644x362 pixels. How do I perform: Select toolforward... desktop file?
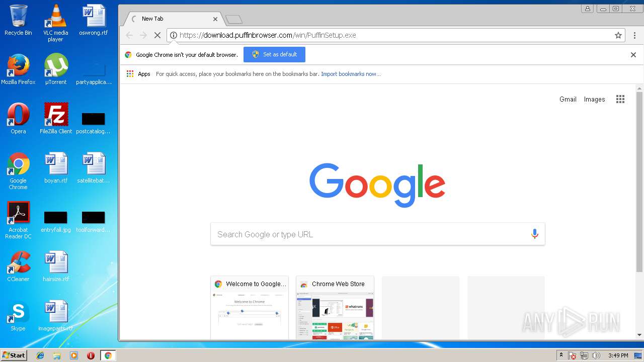[94, 222]
